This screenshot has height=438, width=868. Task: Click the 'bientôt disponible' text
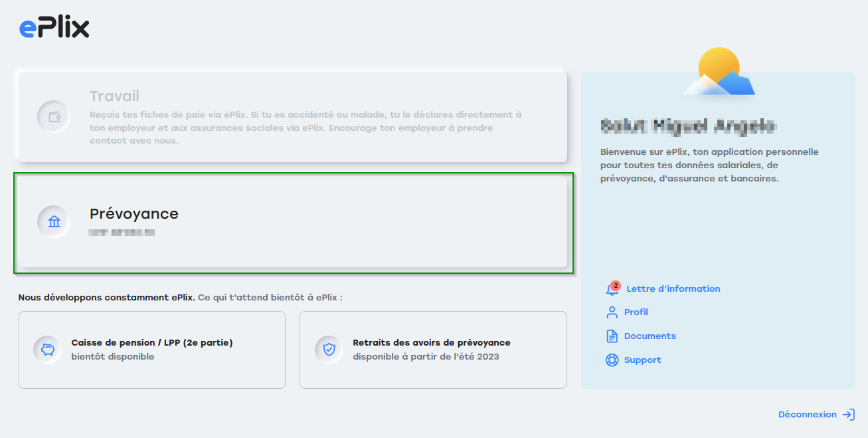[113, 357]
